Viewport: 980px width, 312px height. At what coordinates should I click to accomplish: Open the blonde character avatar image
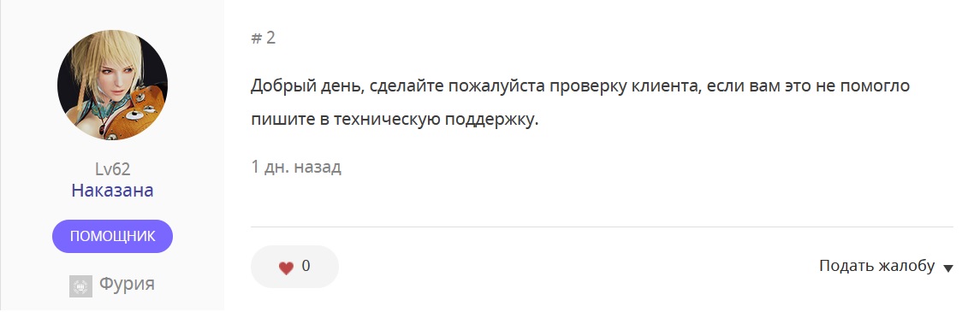pyautogui.click(x=112, y=85)
